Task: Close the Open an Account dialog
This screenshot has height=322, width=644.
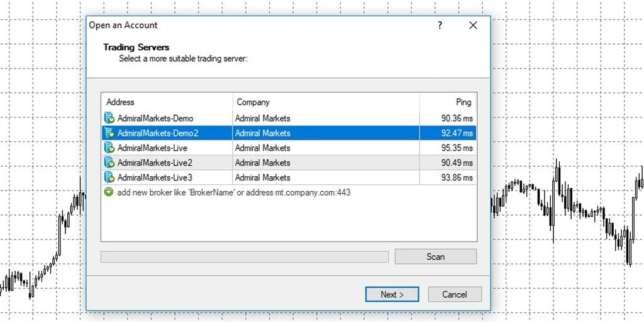Action: pos(473,25)
